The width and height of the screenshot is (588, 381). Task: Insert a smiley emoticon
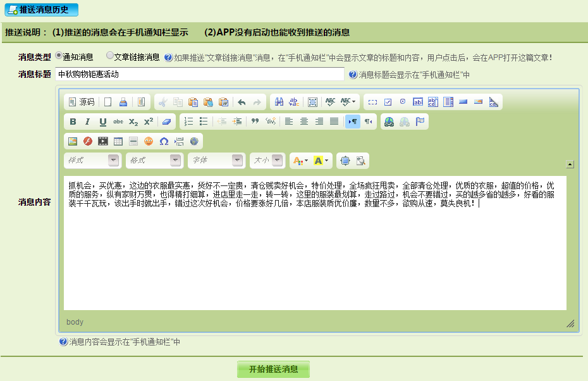click(x=149, y=141)
